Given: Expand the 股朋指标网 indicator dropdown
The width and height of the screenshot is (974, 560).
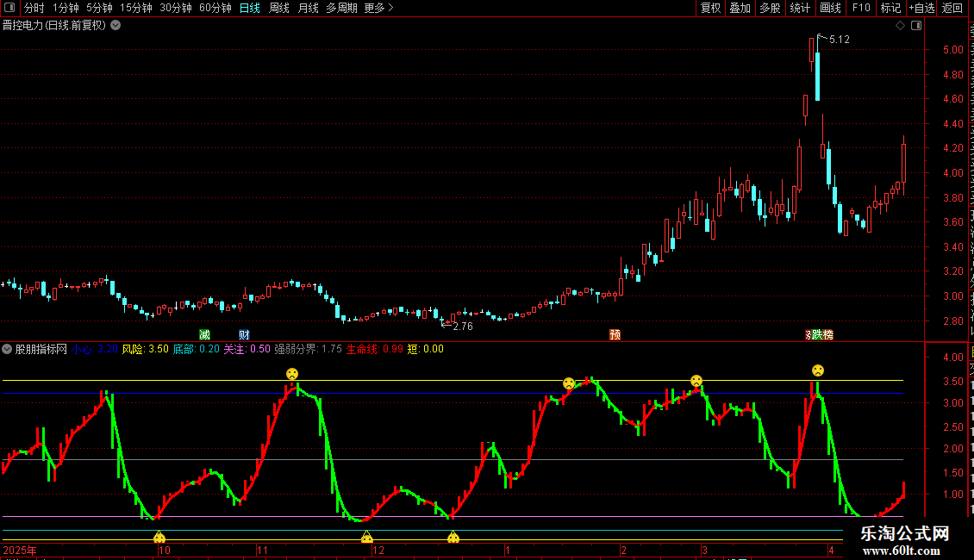Looking at the screenshot, I should (x=7, y=349).
